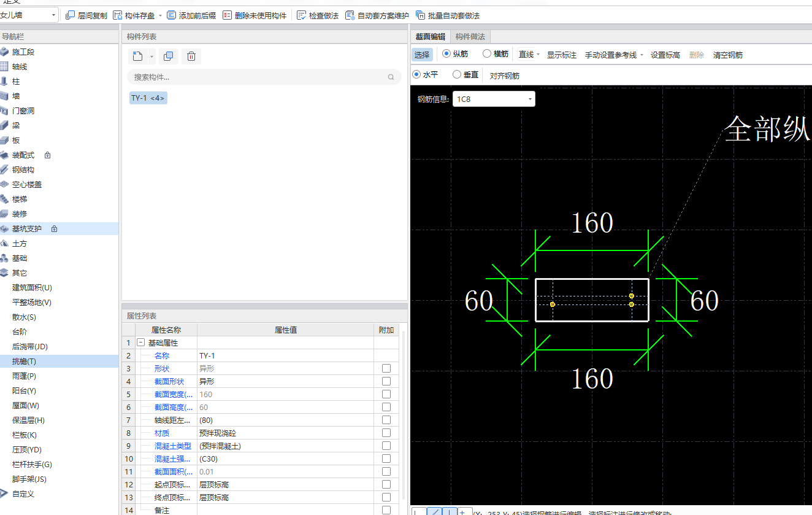Click the 批量自动套做法 icon
Screen dimensions: 812x515
(420, 15)
